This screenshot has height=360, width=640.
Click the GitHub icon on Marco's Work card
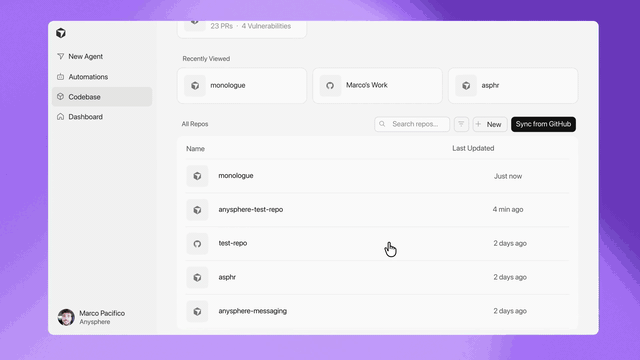click(330, 85)
